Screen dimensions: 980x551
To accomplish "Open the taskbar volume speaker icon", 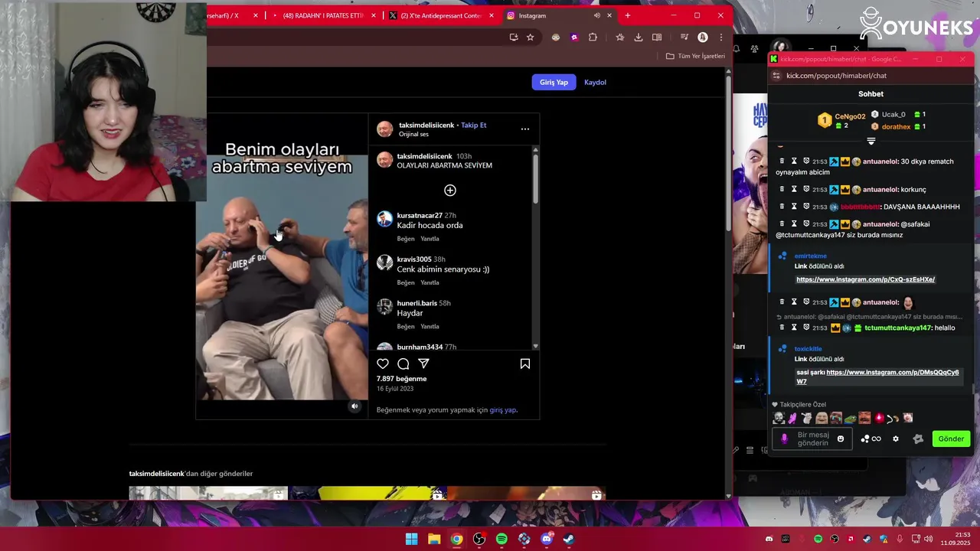I will (929, 540).
